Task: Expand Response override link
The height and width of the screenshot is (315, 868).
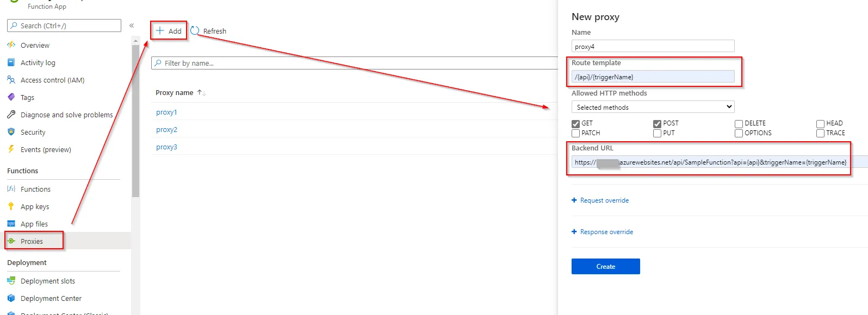Action: [x=606, y=232]
